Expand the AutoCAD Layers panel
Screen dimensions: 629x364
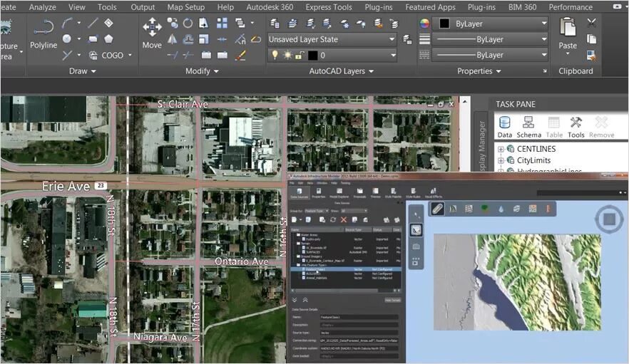pos(371,71)
